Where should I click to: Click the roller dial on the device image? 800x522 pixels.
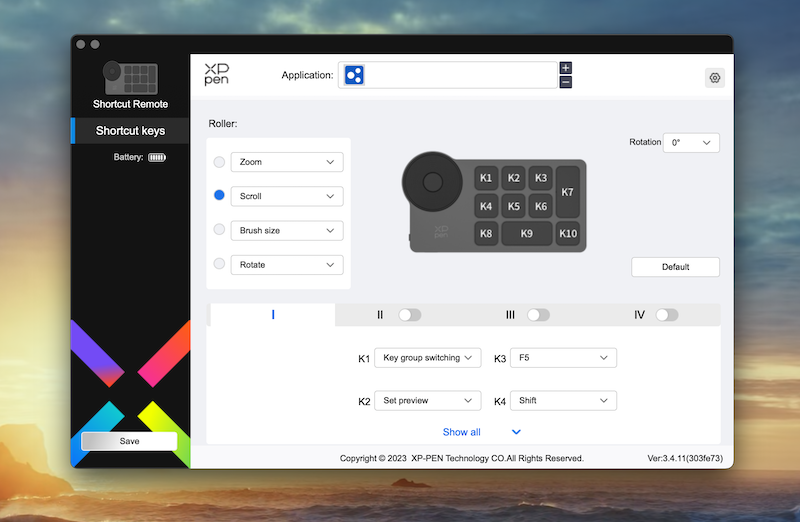(433, 181)
